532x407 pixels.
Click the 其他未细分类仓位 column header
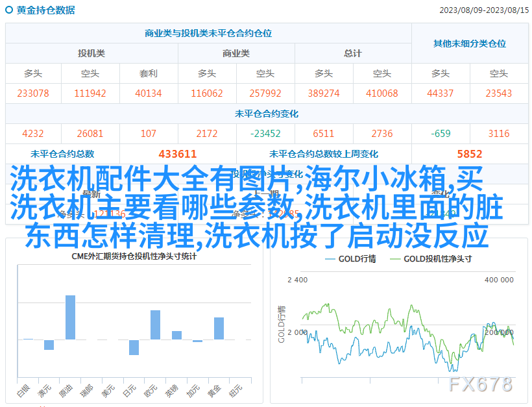coord(469,43)
